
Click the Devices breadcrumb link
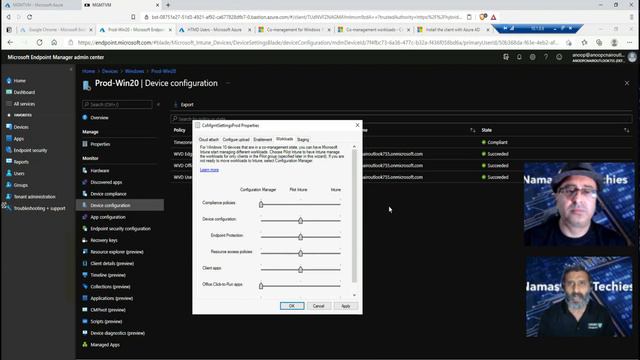click(x=110, y=71)
